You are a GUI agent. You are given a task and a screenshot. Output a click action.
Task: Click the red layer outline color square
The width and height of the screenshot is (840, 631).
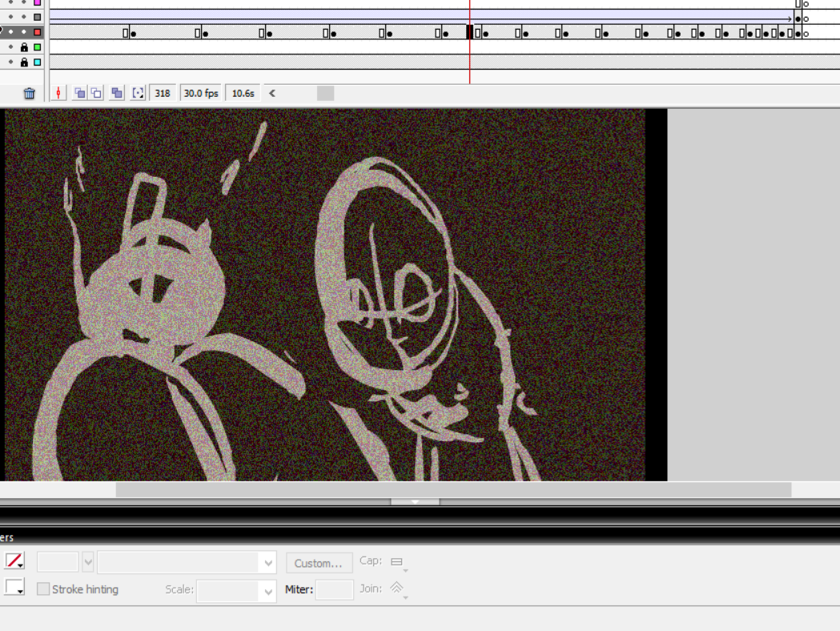38,32
